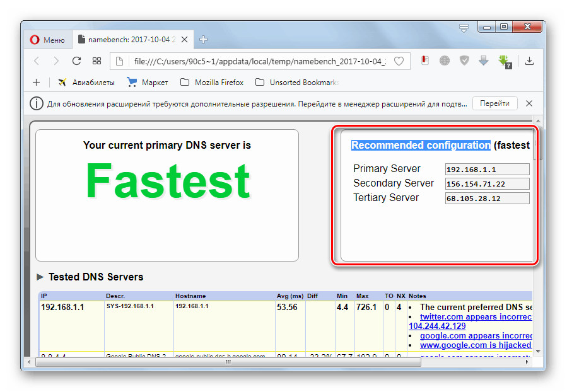Click the Primary Server field 192.168.1.1
567x392 pixels.
pos(487,169)
